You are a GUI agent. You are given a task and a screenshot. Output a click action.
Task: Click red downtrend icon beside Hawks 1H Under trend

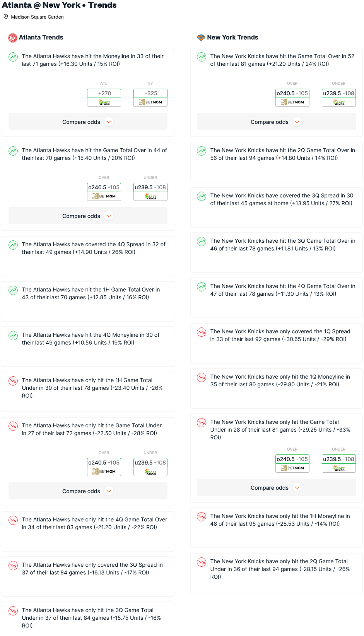pos(13,381)
